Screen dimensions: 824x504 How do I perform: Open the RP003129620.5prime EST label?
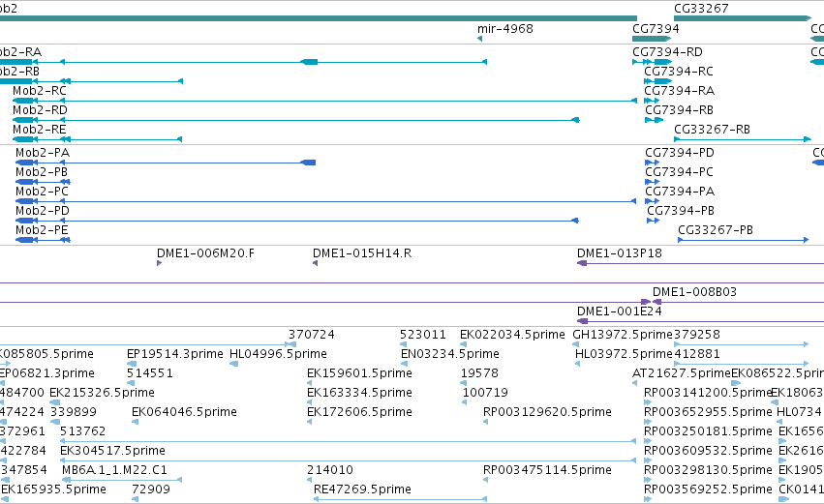[547, 413]
